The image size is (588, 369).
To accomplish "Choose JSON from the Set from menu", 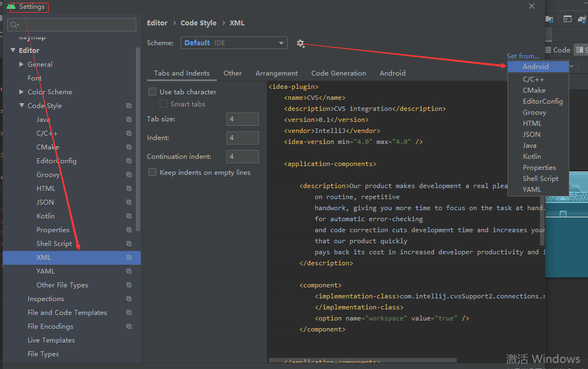I will coord(538,134).
